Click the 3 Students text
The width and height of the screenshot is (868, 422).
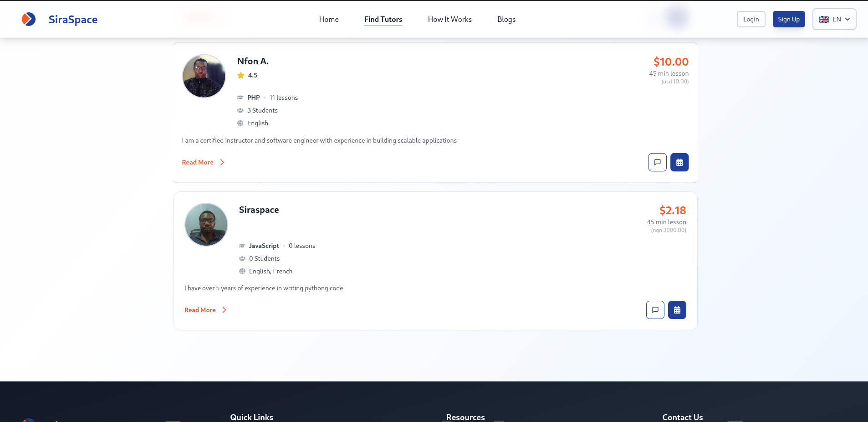point(262,110)
